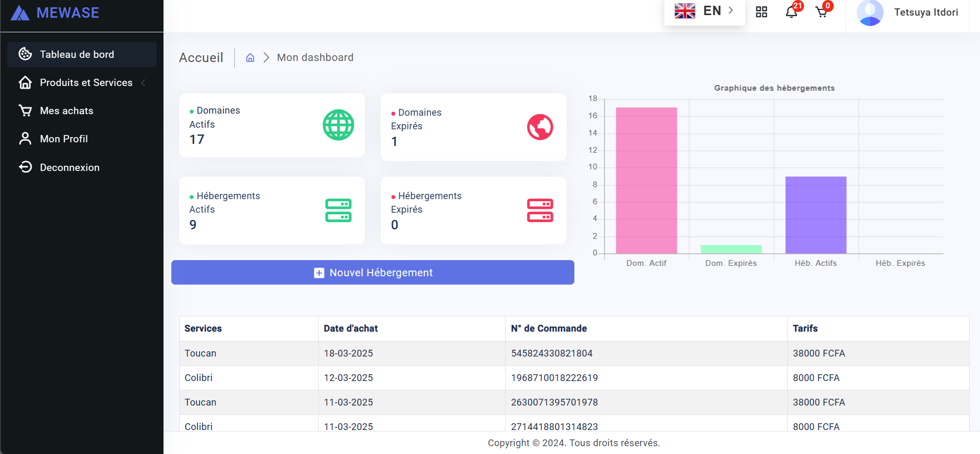Click the home icon in breadcrumb

[x=250, y=58]
